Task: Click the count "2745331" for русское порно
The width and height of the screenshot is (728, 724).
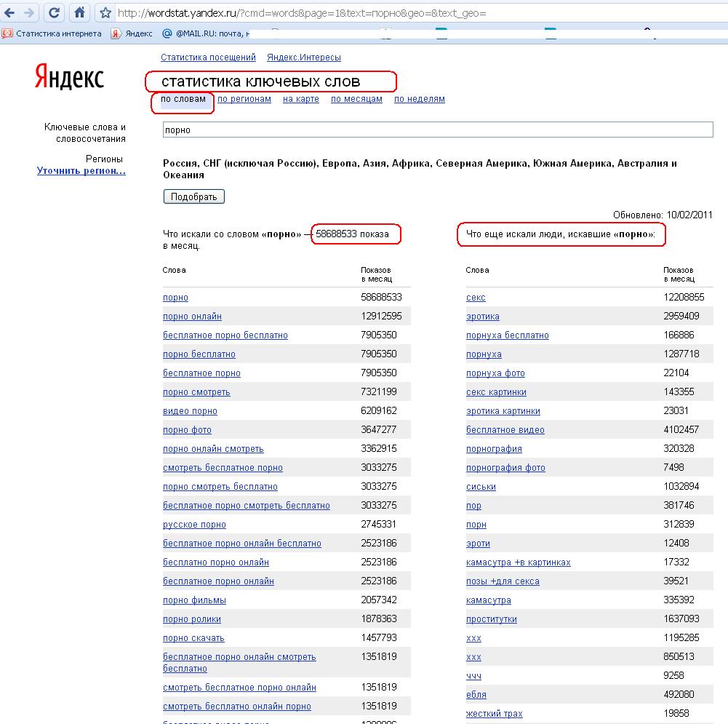Action: click(379, 524)
